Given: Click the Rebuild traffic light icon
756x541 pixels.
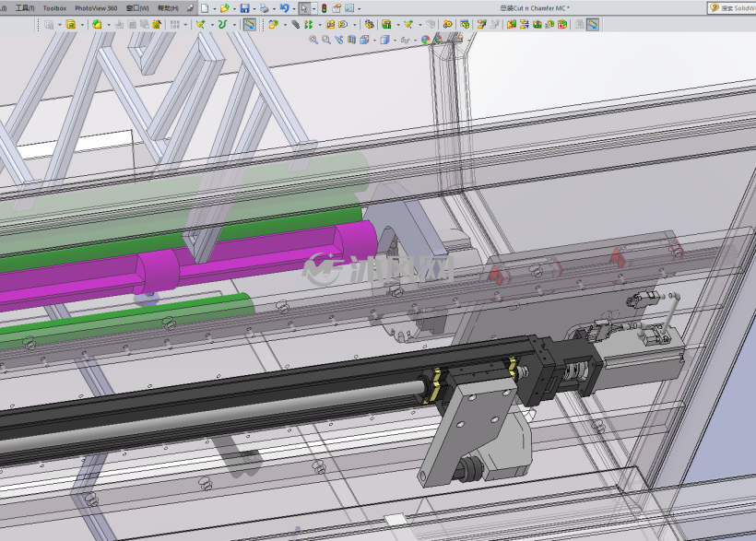Looking at the screenshot, I should click(324, 8).
